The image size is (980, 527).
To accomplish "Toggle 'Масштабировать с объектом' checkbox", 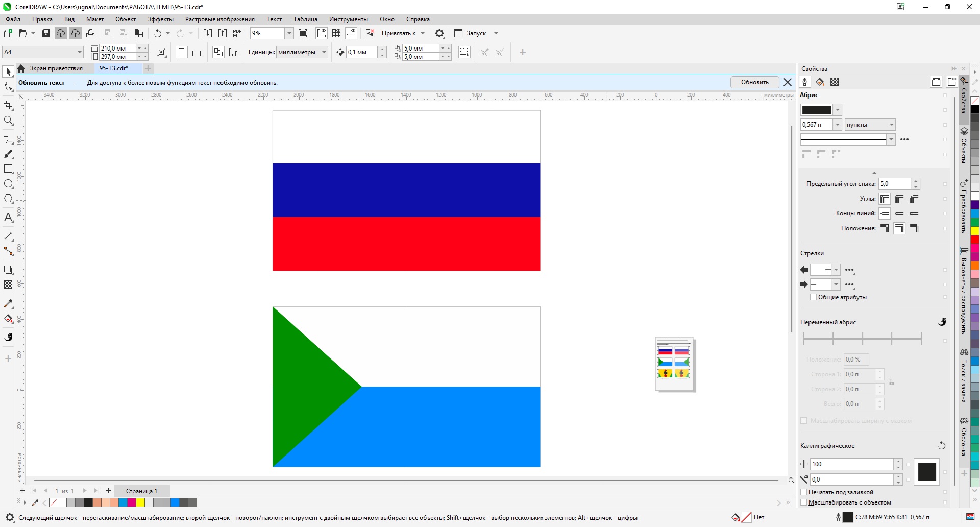I will [x=804, y=502].
